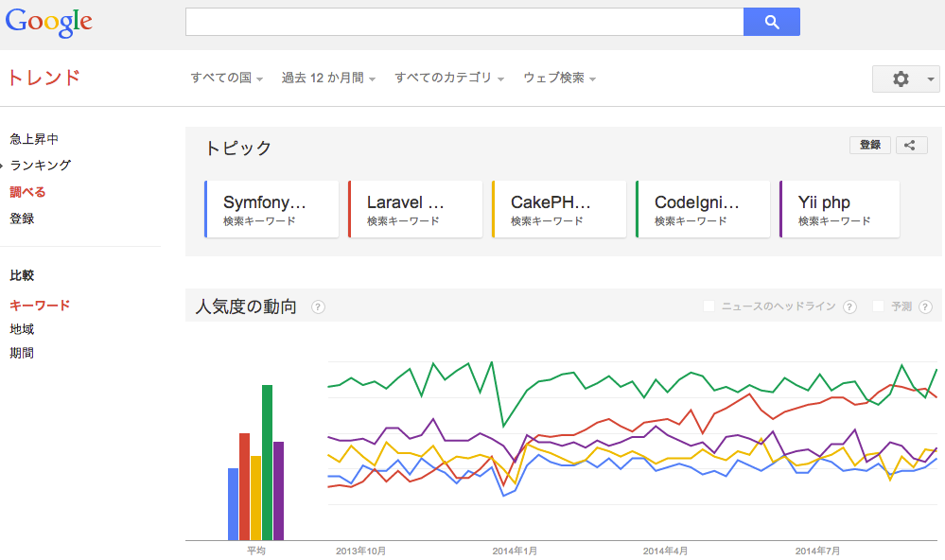
Task: Click the 比較 sidebar heading
Action: coord(22,275)
